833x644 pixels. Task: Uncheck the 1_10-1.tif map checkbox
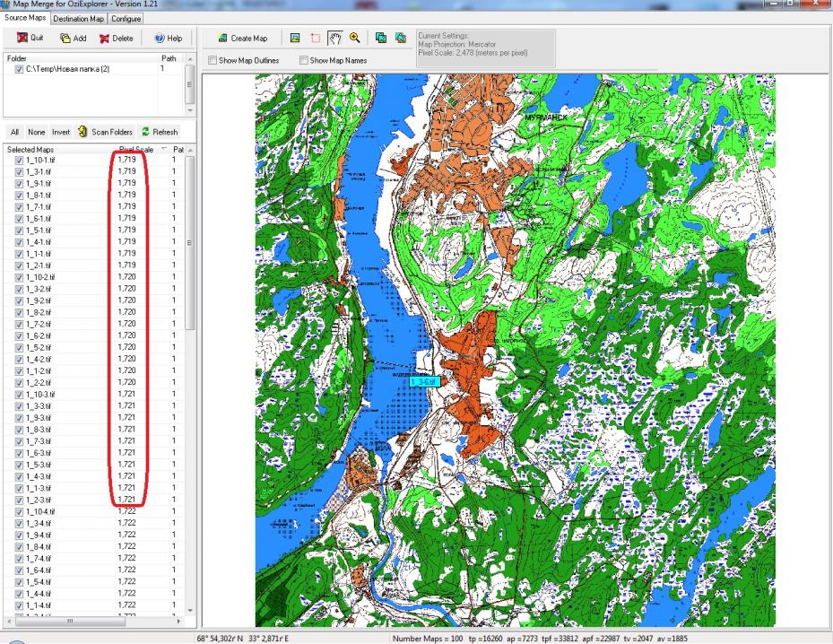click(20, 159)
